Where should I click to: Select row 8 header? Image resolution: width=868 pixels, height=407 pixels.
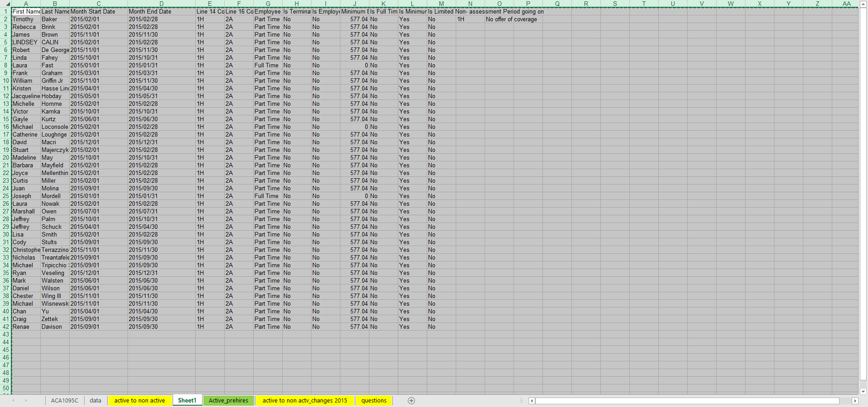(x=6, y=66)
